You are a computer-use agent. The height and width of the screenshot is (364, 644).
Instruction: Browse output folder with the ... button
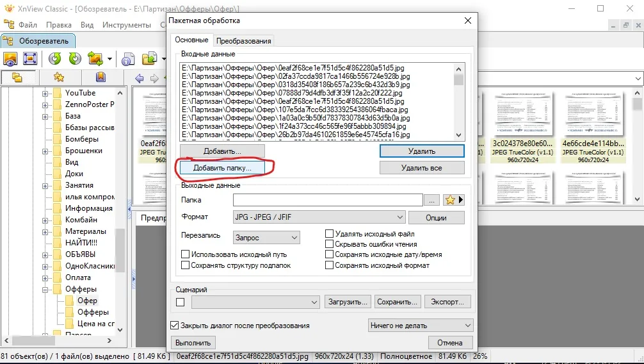click(x=431, y=201)
